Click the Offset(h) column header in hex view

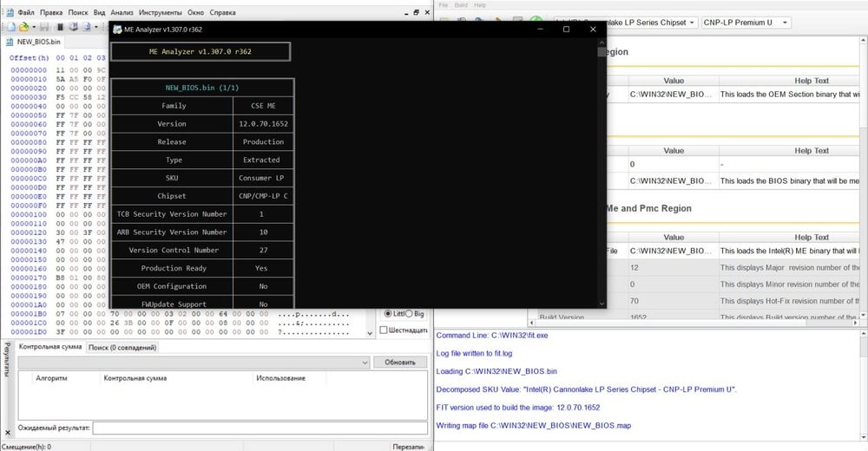click(29, 57)
